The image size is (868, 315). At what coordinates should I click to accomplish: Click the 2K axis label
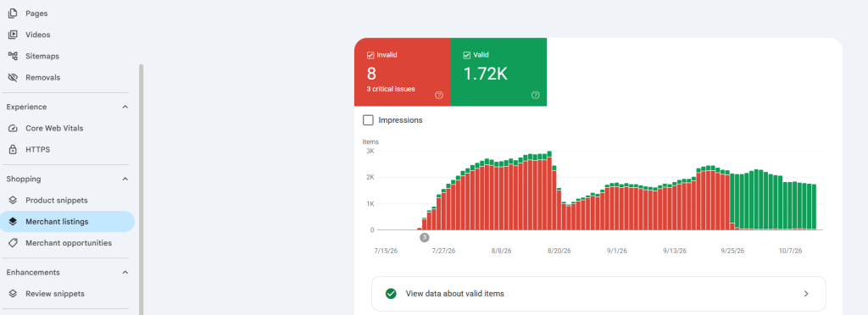[370, 177]
